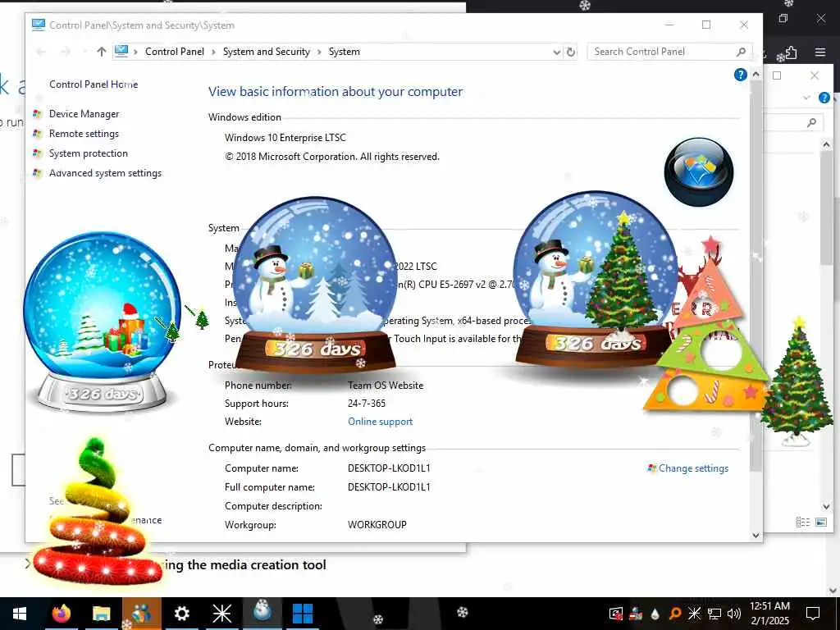Go to Control Panel Home

[x=94, y=84]
